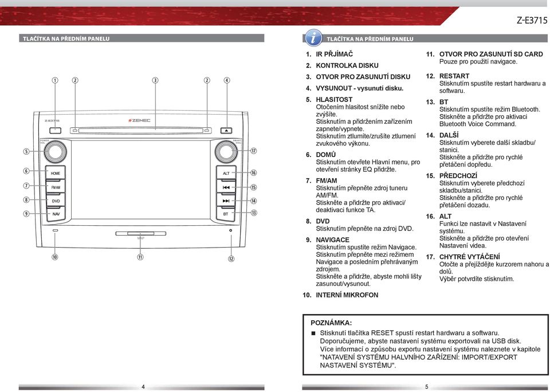Click the NAV button on the device diagram
Screen dimensions: 550x392
click(x=56, y=214)
